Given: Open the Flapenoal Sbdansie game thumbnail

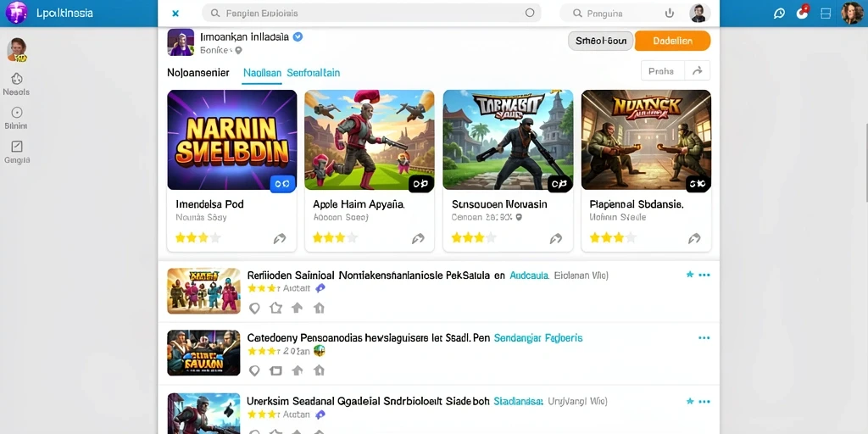Looking at the screenshot, I should pyautogui.click(x=646, y=140).
